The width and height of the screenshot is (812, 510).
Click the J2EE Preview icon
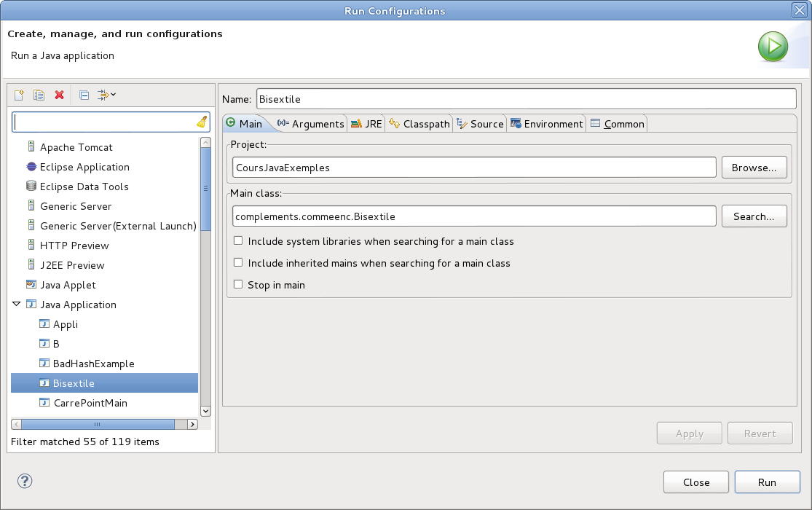31,265
